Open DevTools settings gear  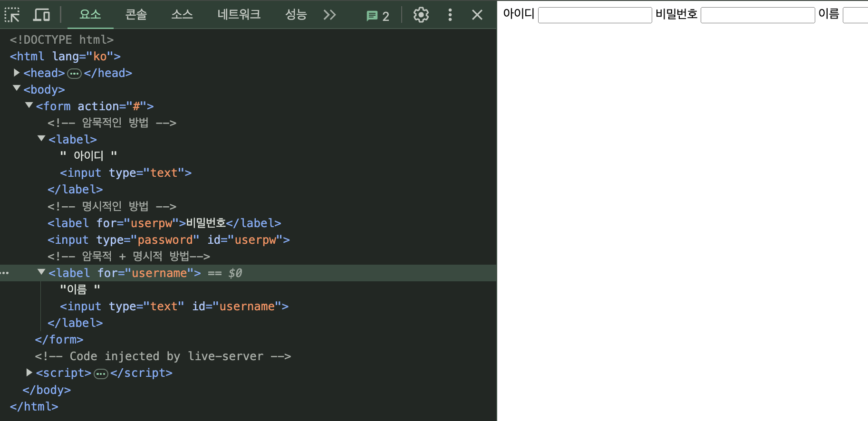click(x=421, y=15)
